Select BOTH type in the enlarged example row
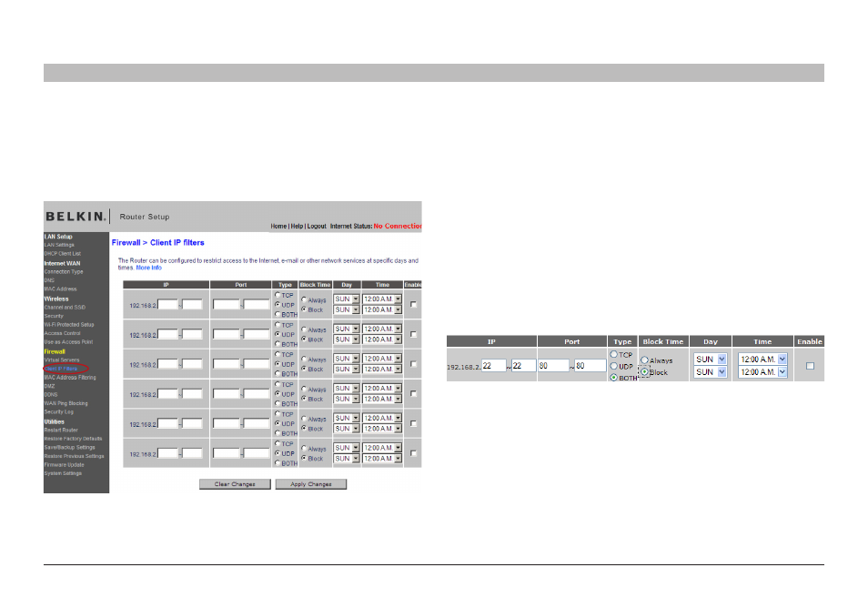This screenshot has height=608, width=868. [x=613, y=378]
